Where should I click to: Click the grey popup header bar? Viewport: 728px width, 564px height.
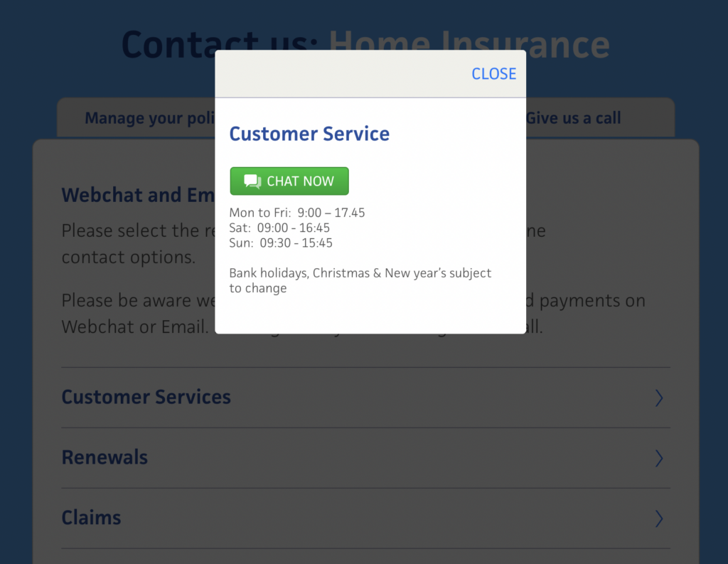(x=341, y=74)
